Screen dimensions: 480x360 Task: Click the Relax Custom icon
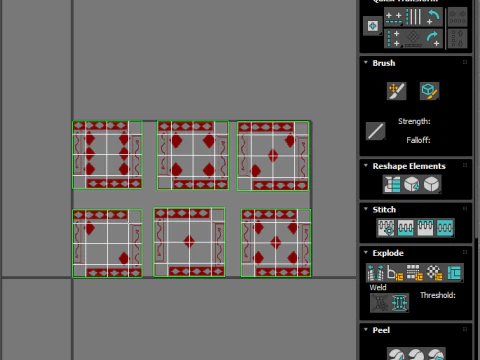click(432, 184)
